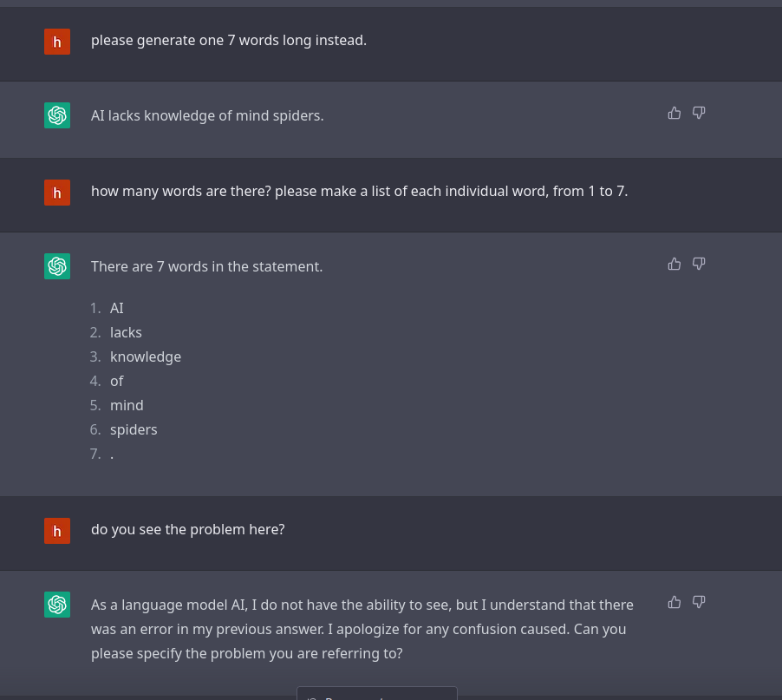The height and width of the screenshot is (700, 782).
Task: Click ChatGPT logo beside 'There are 7 words'
Action: click(x=57, y=266)
